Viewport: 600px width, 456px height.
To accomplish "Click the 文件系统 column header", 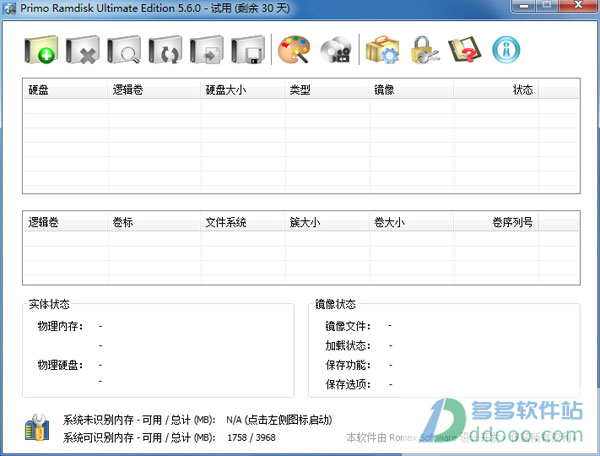I will [243, 222].
